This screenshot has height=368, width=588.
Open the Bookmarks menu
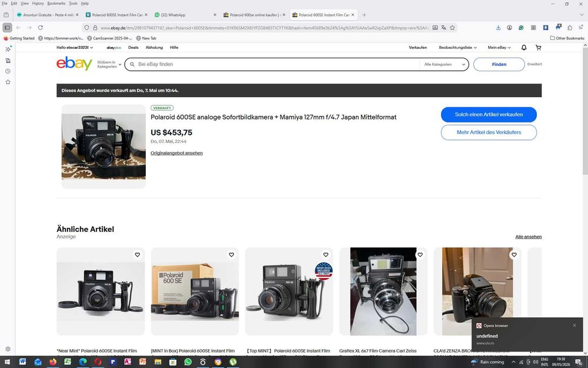[56, 4]
